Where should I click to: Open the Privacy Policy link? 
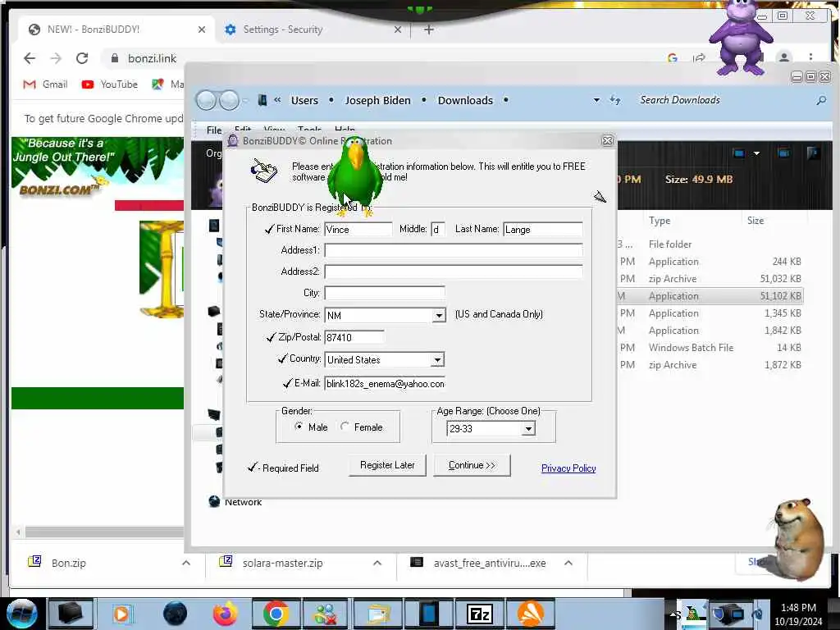point(568,468)
